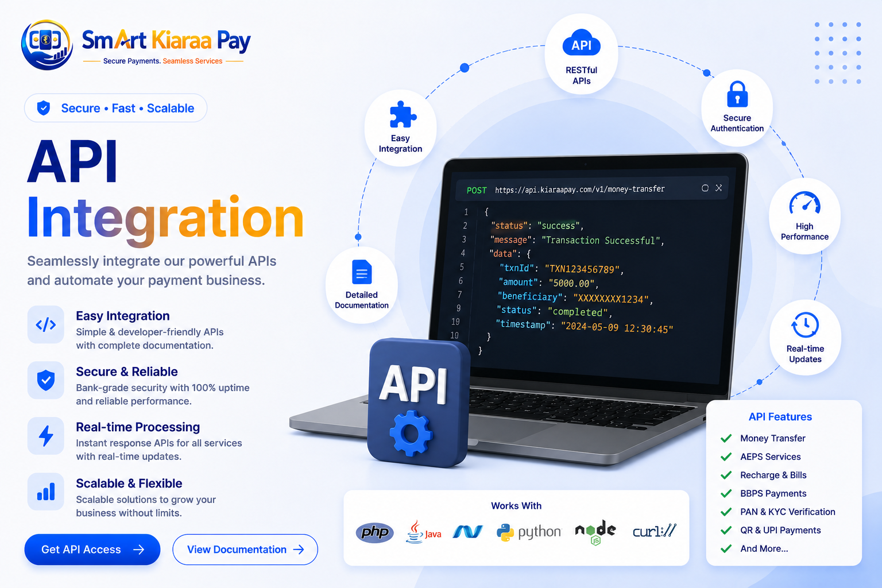Click the square icon in code window header
Screen dimensions: 882x588
pyautogui.click(x=705, y=188)
